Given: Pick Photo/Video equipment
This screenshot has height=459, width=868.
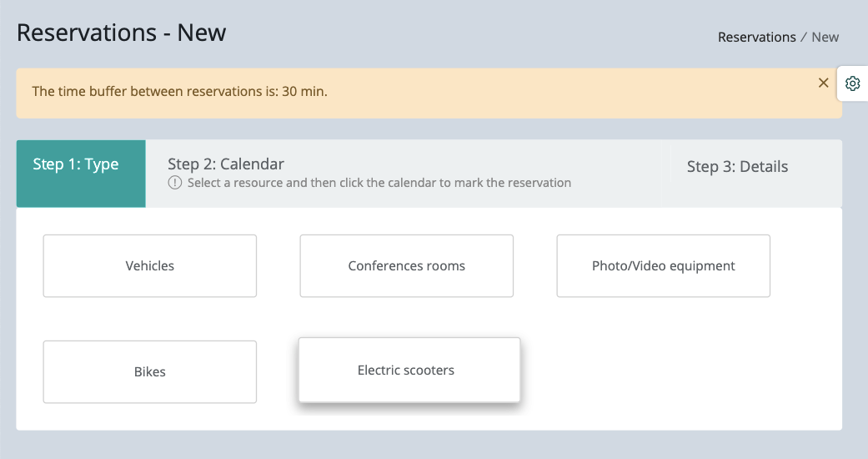Looking at the screenshot, I should [663, 265].
